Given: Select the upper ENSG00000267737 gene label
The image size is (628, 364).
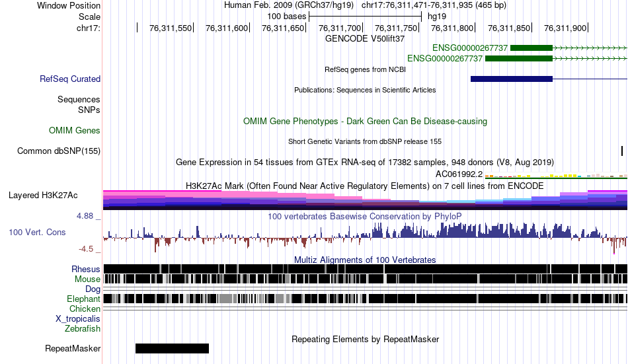Looking at the screenshot, I should pos(470,48).
